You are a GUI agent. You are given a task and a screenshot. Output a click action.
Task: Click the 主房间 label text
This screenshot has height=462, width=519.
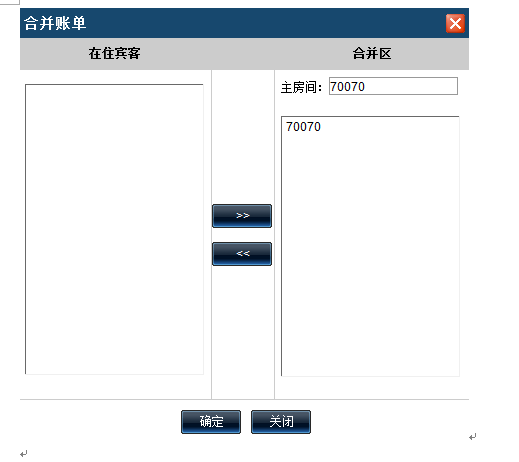[x=302, y=87]
